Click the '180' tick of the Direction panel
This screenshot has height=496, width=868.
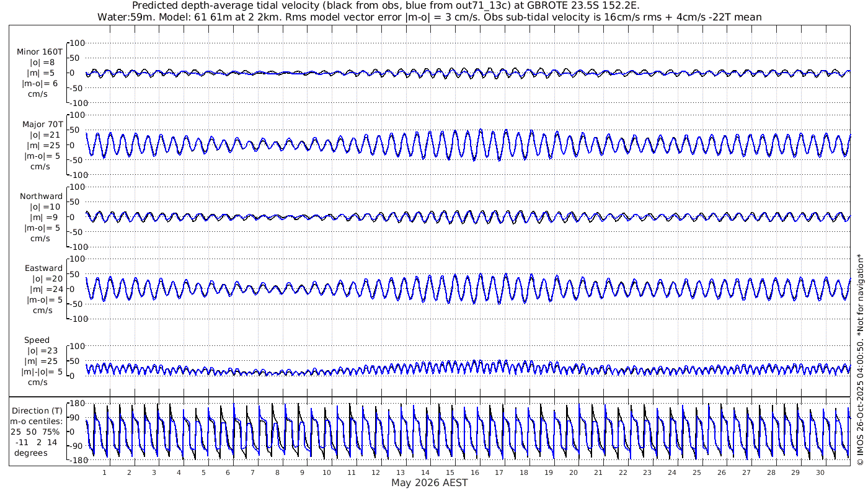(76, 404)
